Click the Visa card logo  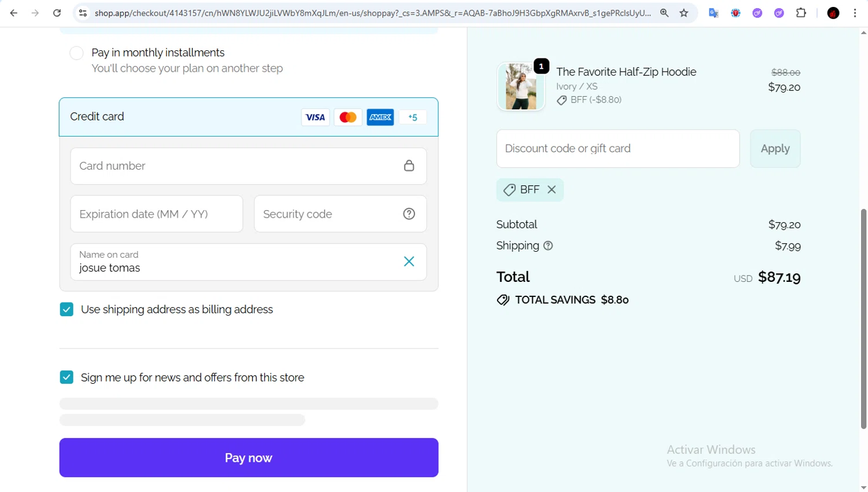coord(315,118)
